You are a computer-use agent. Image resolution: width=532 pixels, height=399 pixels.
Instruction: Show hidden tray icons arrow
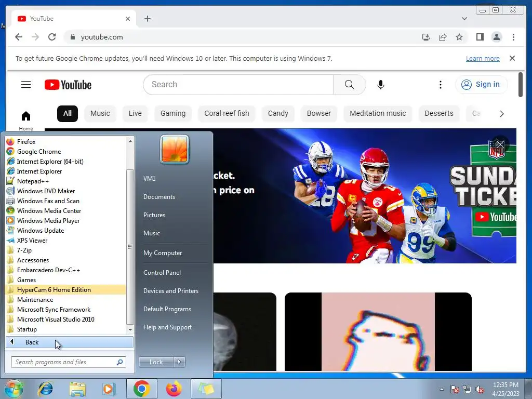(x=442, y=389)
